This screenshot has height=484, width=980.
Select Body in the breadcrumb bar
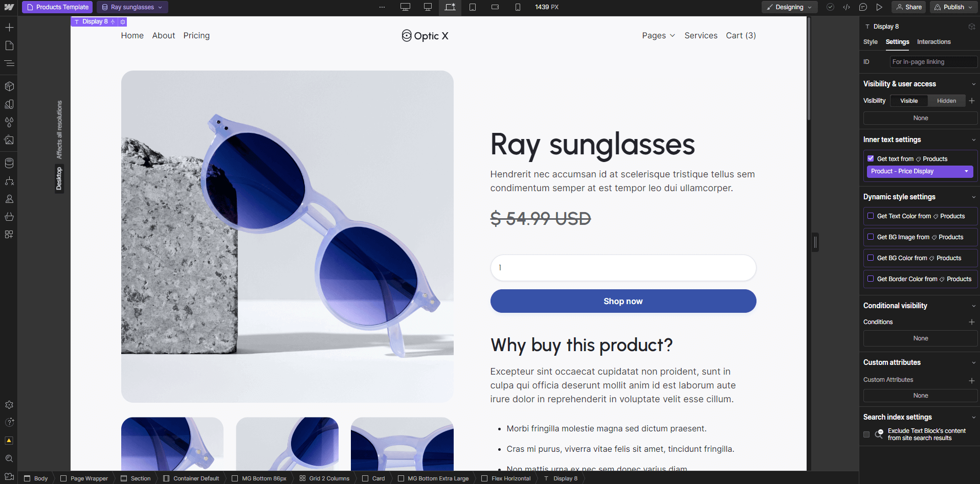pyautogui.click(x=36, y=478)
